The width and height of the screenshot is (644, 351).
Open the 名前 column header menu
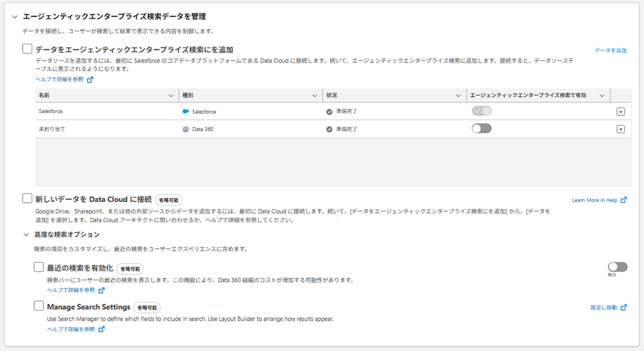point(171,96)
